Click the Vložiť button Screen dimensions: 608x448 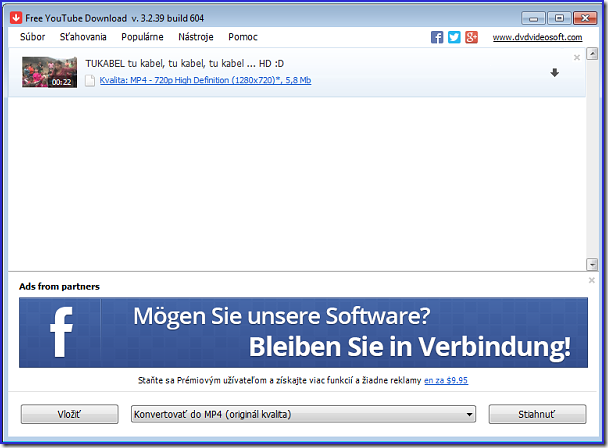[69, 414]
